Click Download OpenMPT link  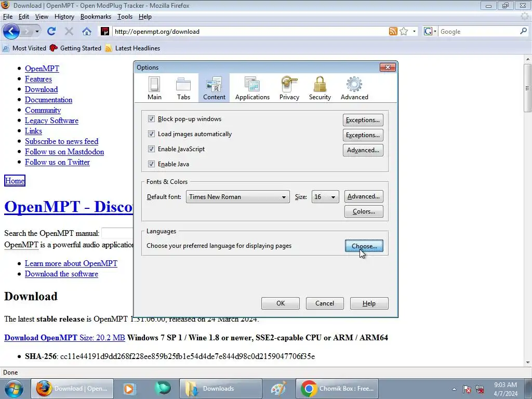tap(64, 338)
